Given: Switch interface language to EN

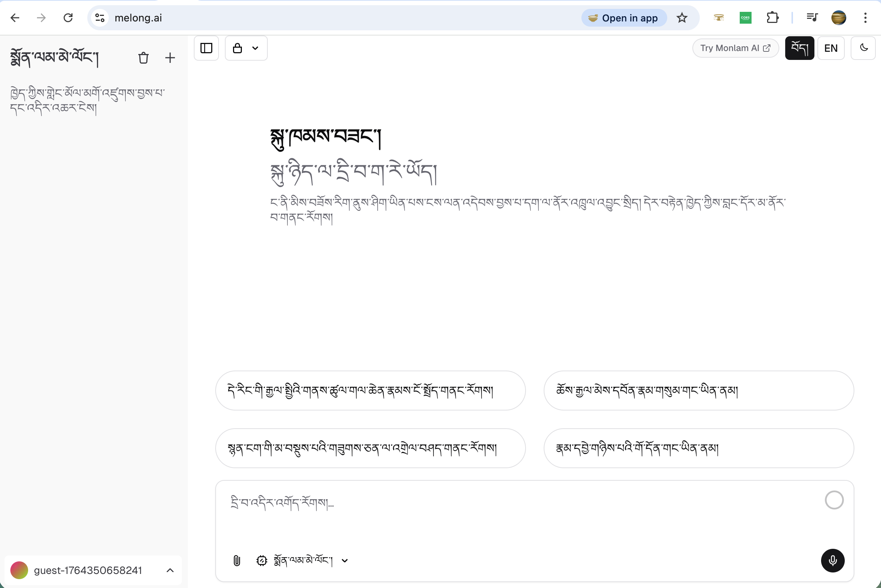Looking at the screenshot, I should [x=831, y=48].
